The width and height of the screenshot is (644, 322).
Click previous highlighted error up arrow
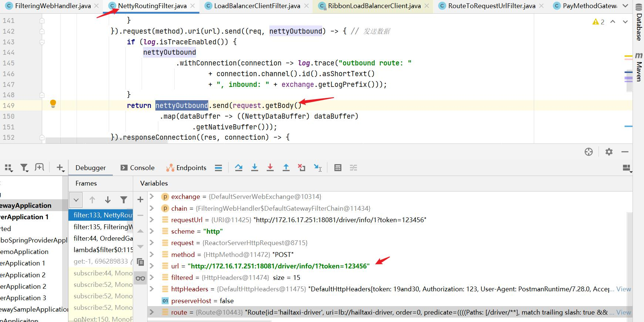[613, 22]
